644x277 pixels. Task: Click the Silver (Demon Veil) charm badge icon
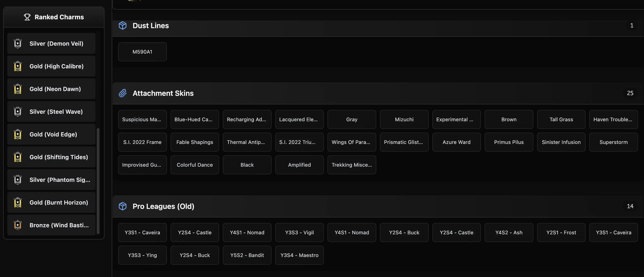[17, 44]
